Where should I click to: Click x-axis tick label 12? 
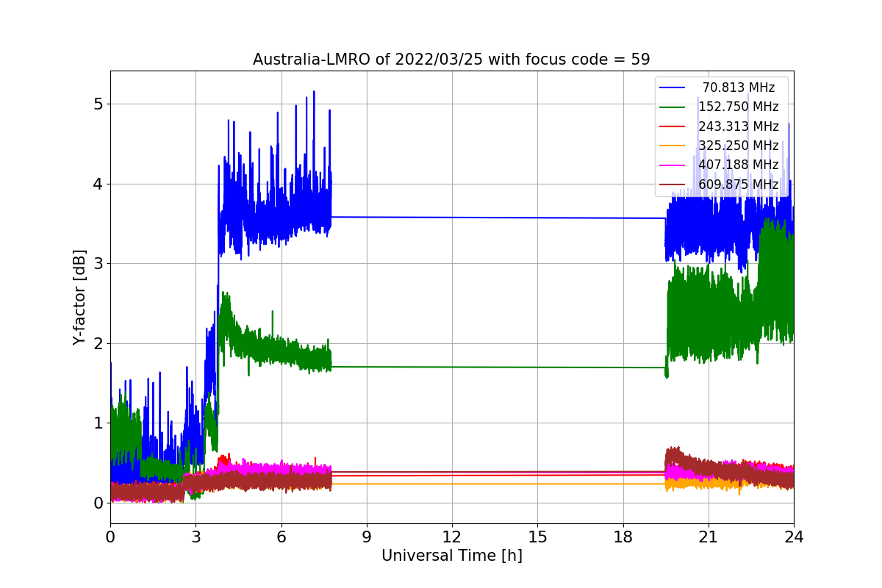click(x=452, y=537)
